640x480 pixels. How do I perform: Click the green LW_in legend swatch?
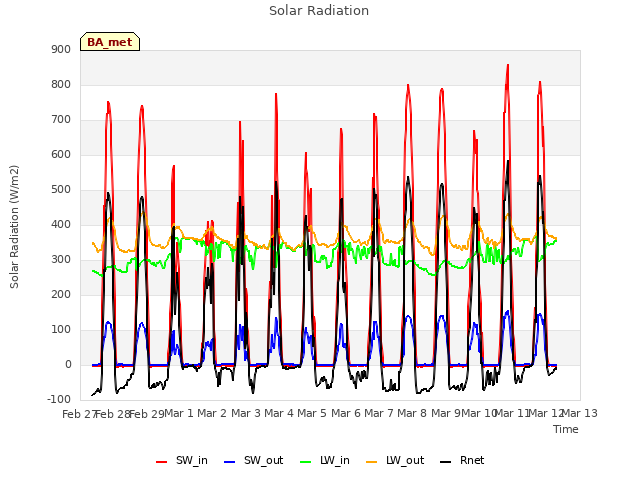coord(306,462)
